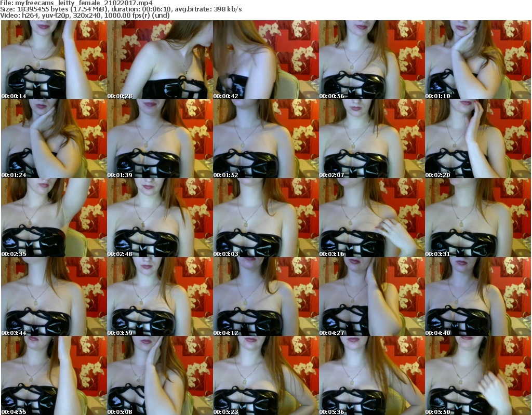
Task: Click the File name header line
Action: (76, 3)
